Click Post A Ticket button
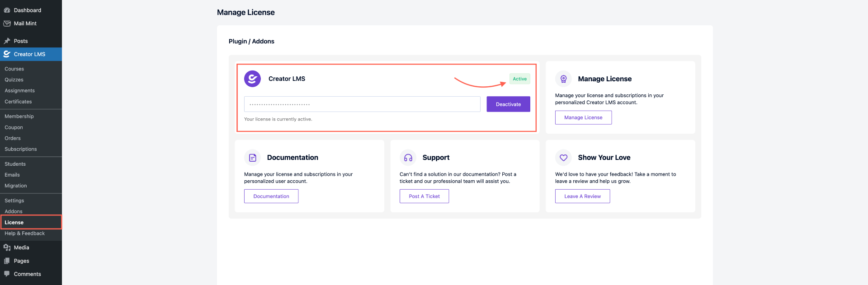868x285 pixels. point(424,196)
